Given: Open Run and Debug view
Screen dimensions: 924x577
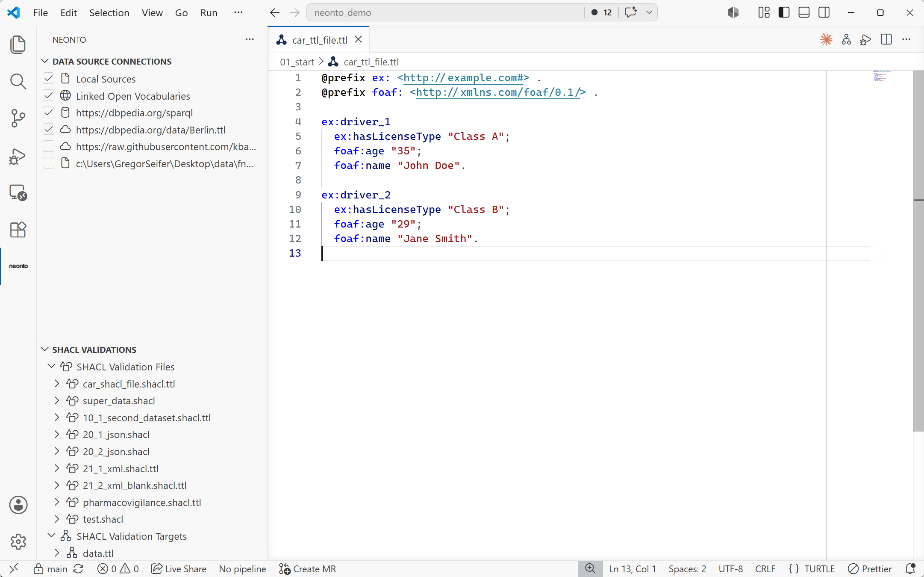Looking at the screenshot, I should coord(18,156).
